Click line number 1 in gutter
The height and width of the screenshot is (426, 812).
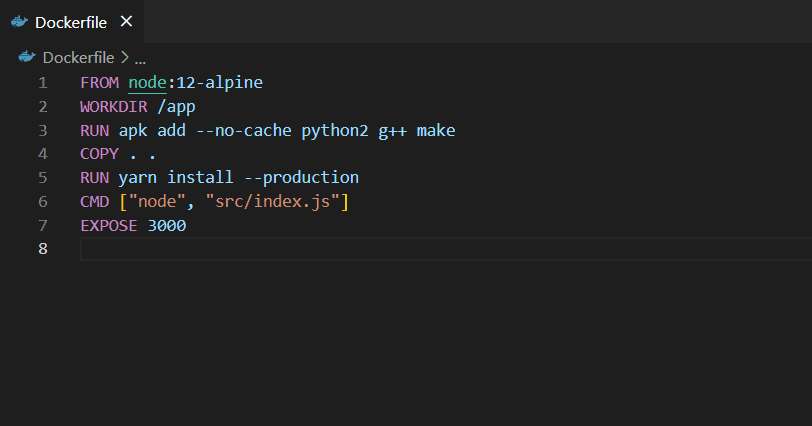tap(42, 83)
